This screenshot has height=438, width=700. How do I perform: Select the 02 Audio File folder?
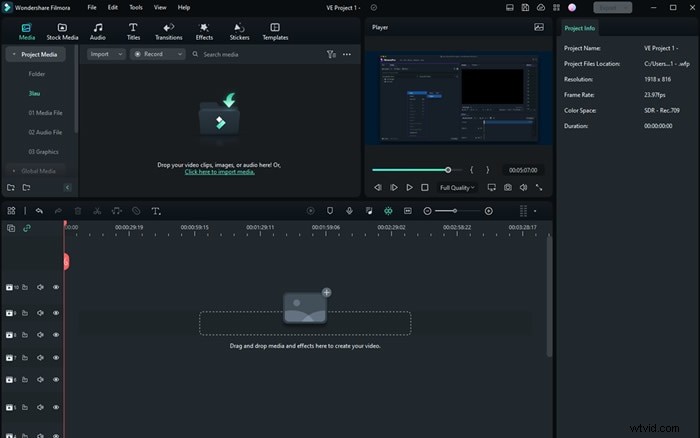45,132
